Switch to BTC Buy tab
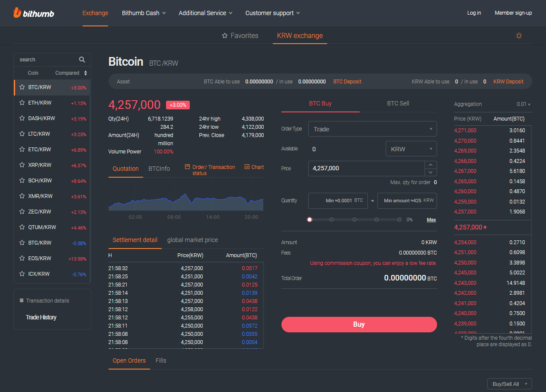This screenshot has height=392, width=546. (320, 103)
